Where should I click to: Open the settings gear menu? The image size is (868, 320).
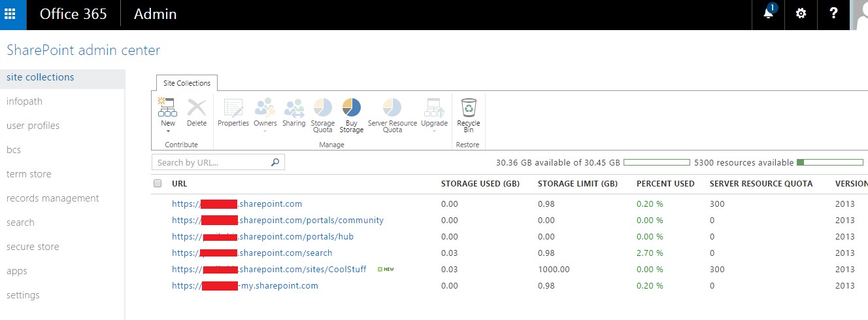(x=801, y=14)
